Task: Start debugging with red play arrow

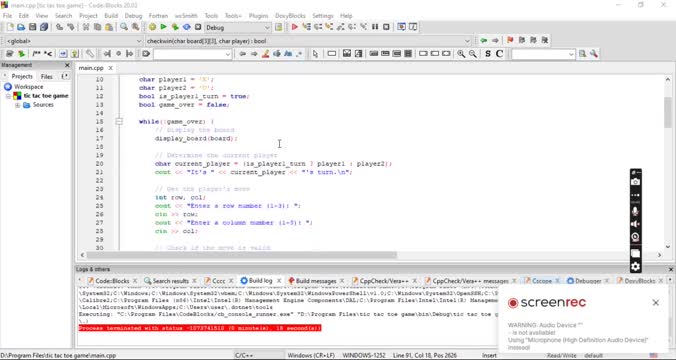Action: [x=294, y=27]
